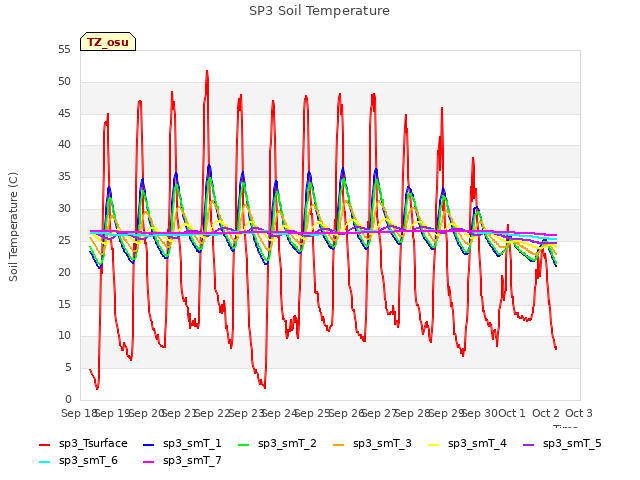
Task: Click the sp3_smT_4 legend label
Action: click(x=477, y=443)
